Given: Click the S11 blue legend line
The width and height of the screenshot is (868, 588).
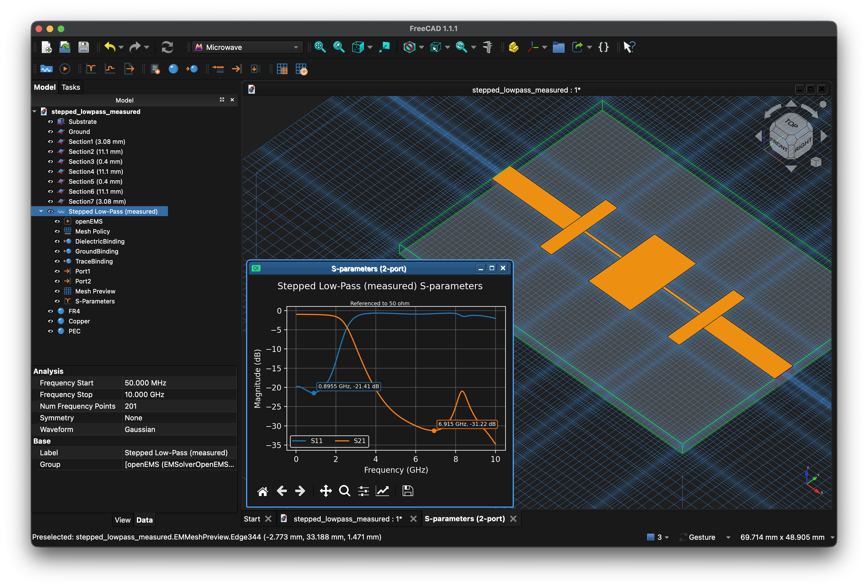Looking at the screenshot, I should (299, 441).
